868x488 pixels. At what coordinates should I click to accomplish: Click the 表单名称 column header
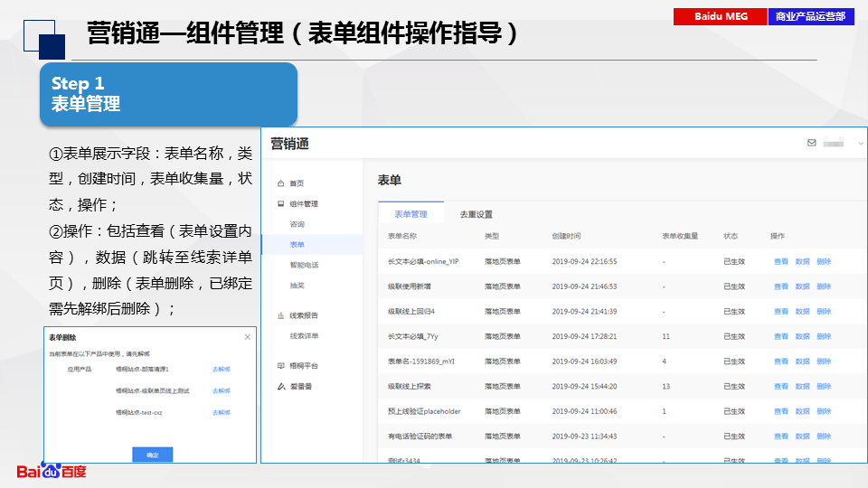pos(402,236)
